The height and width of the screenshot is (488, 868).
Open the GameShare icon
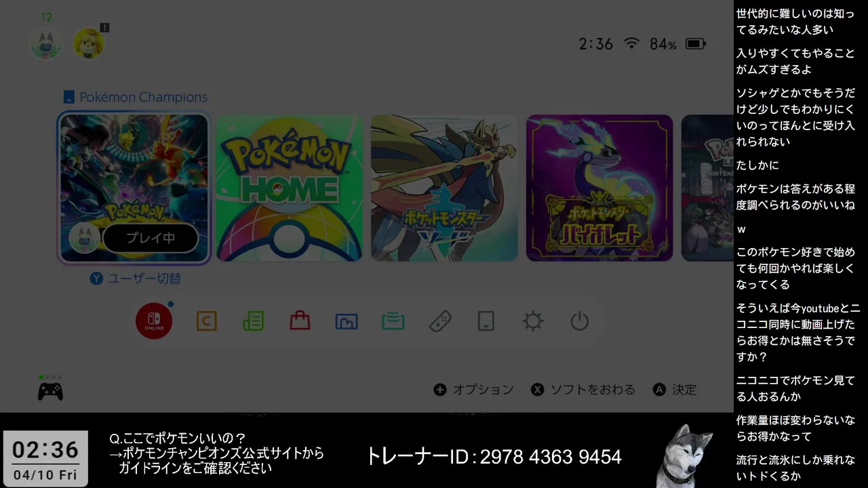click(x=393, y=321)
